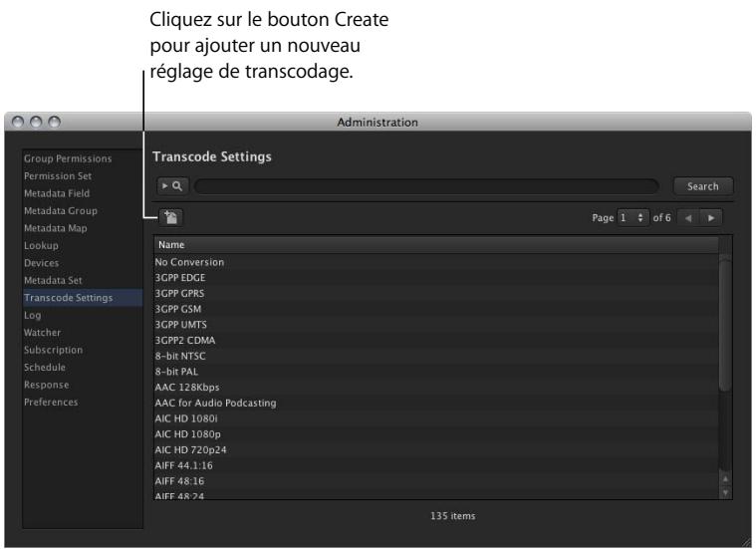756x549 pixels.
Task: Select Transcode Settings in sidebar
Action: click(83, 298)
